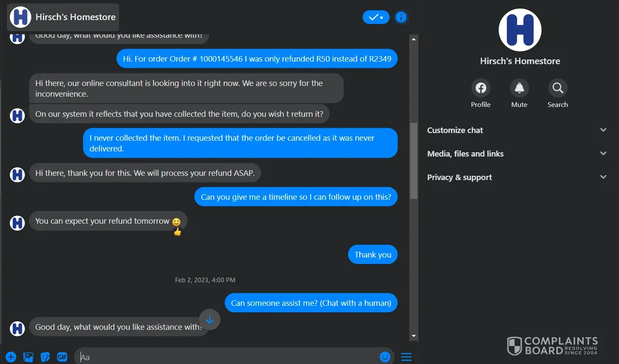Mute notifications with the bell icon

[x=519, y=88]
